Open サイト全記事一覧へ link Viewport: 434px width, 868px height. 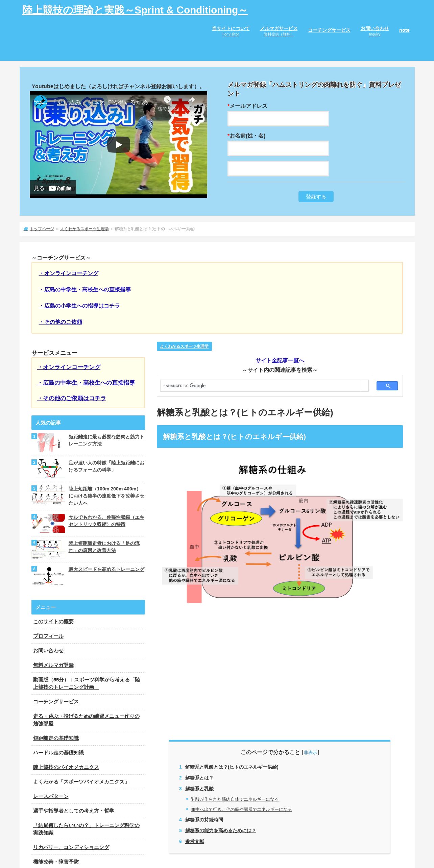pyautogui.click(x=280, y=360)
